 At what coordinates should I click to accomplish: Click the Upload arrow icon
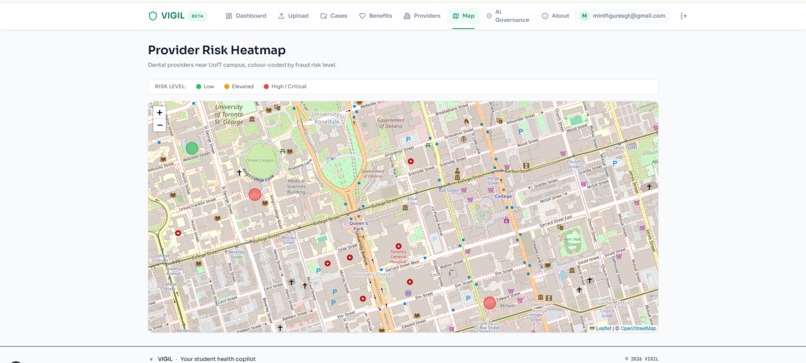click(281, 16)
